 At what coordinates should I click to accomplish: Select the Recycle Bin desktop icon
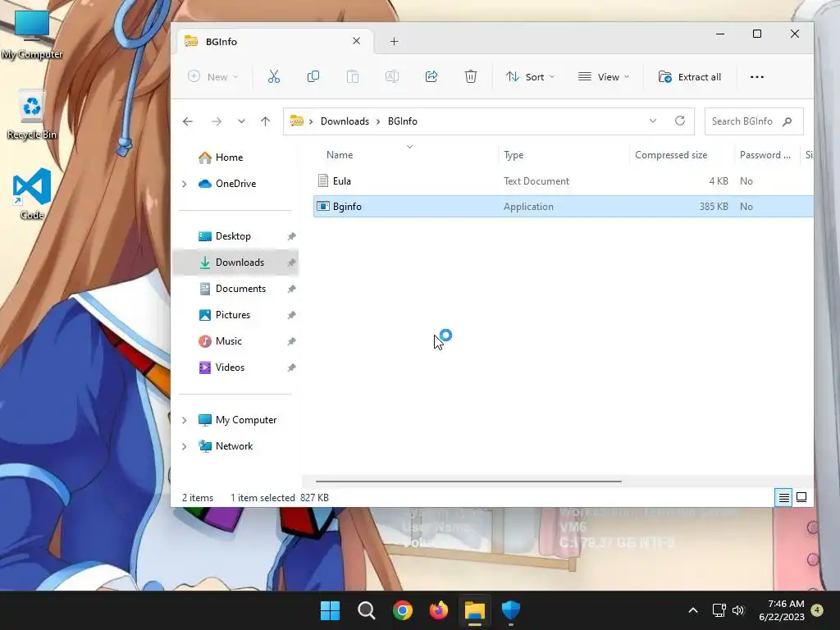click(x=32, y=115)
